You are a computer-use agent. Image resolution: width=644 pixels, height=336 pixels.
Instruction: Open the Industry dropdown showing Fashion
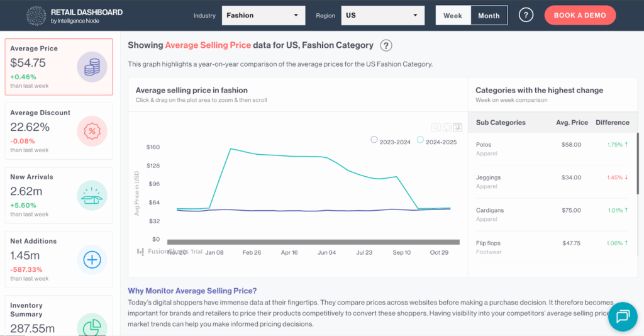263,16
